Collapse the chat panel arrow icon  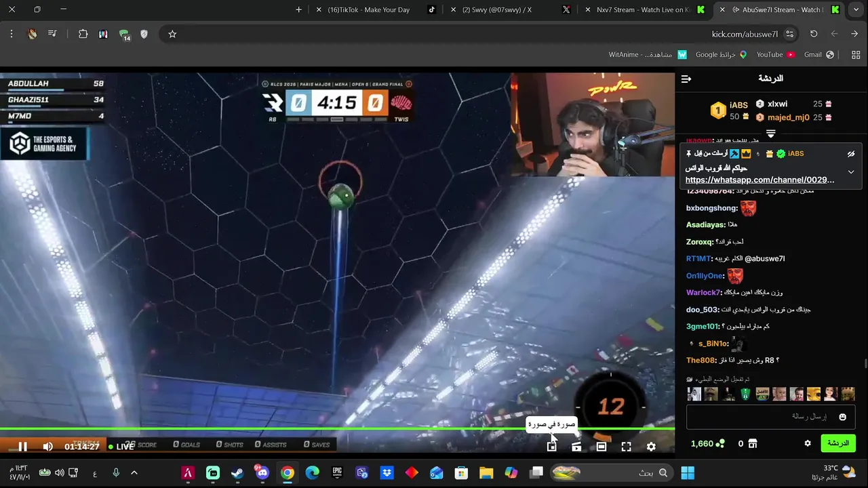tap(686, 79)
